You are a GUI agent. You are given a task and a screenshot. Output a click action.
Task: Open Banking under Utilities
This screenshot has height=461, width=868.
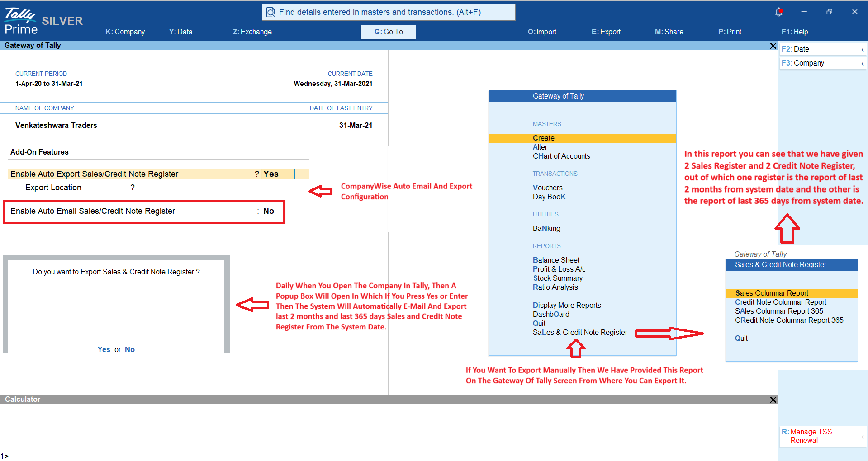pyautogui.click(x=546, y=229)
